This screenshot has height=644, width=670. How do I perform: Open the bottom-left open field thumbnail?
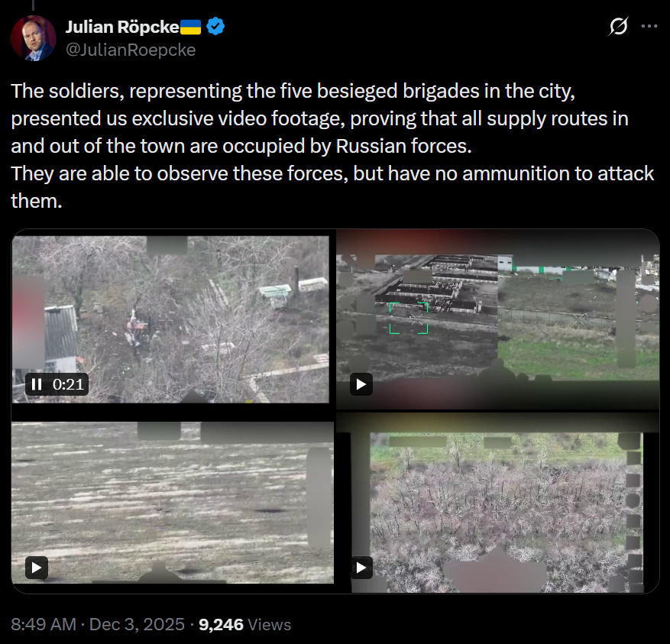tap(173, 503)
